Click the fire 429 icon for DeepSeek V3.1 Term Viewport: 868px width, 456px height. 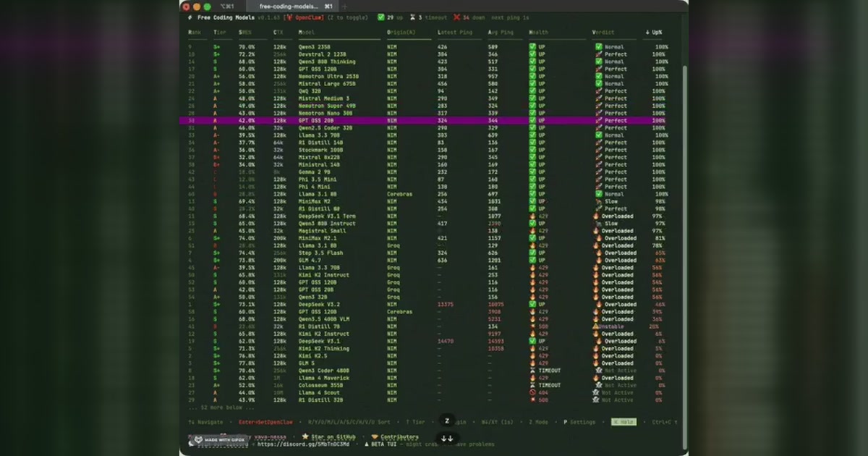(532, 216)
